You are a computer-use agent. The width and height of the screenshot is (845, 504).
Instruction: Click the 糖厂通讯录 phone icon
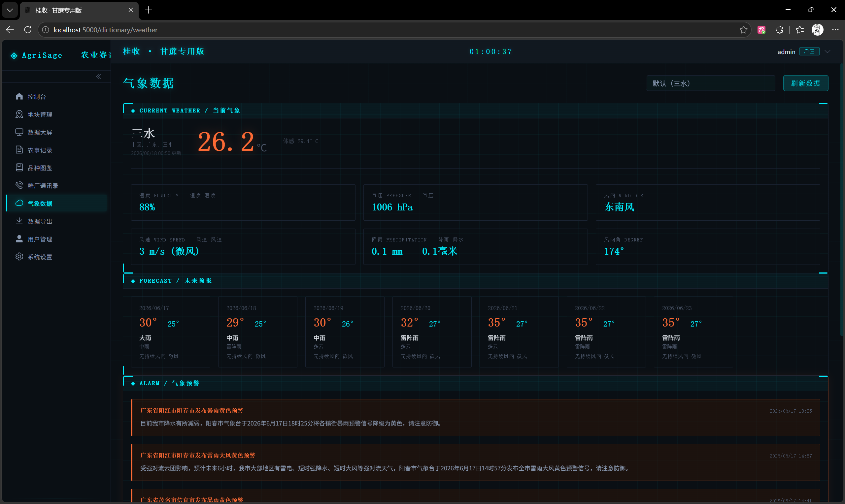[x=19, y=185]
